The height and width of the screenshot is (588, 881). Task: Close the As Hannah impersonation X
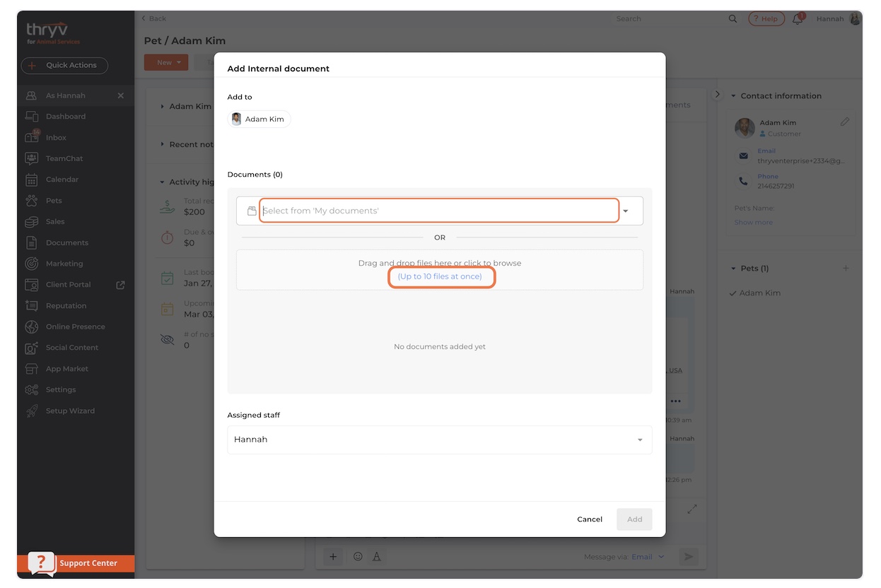click(x=120, y=95)
